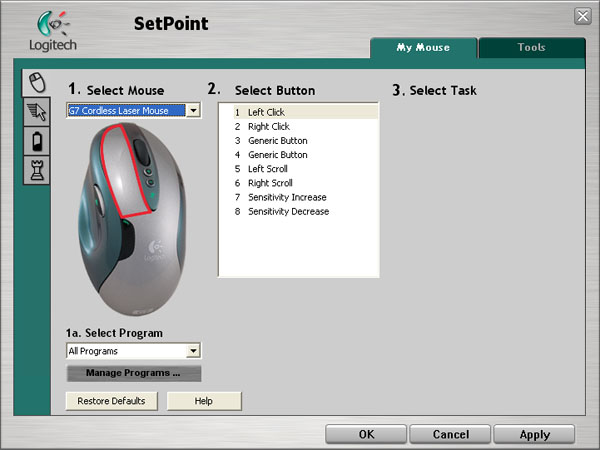
Task: Switch to the My Mouse tab
Action: pyautogui.click(x=423, y=47)
